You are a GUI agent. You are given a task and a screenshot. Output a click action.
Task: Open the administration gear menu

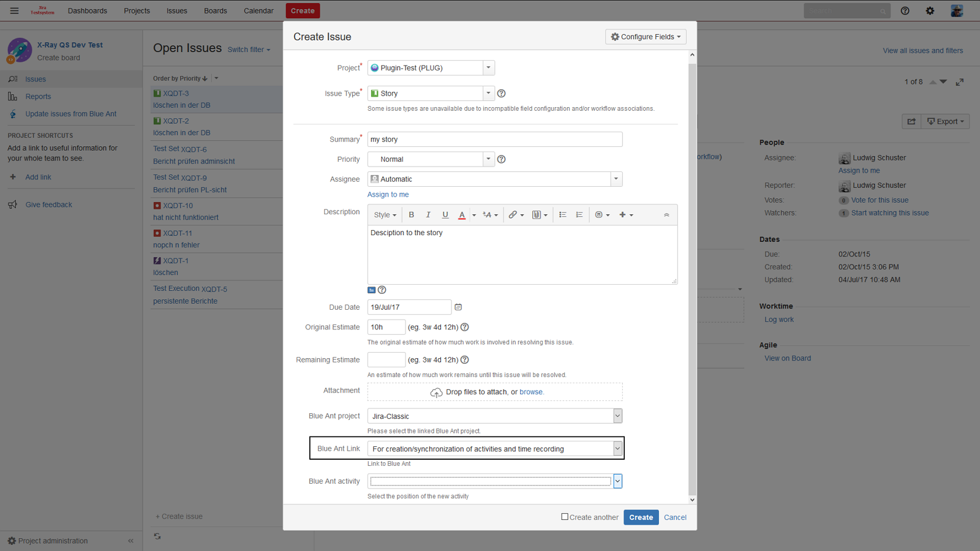point(930,11)
